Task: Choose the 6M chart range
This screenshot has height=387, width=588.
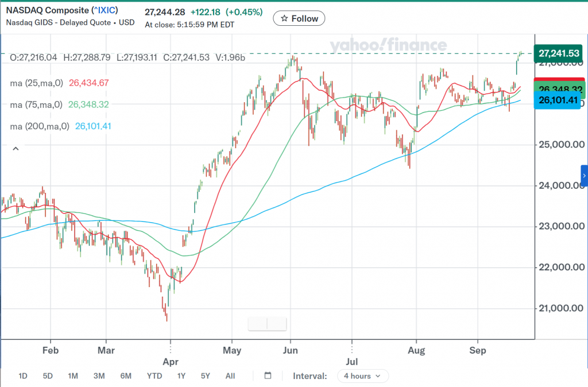Action: tap(126, 376)
